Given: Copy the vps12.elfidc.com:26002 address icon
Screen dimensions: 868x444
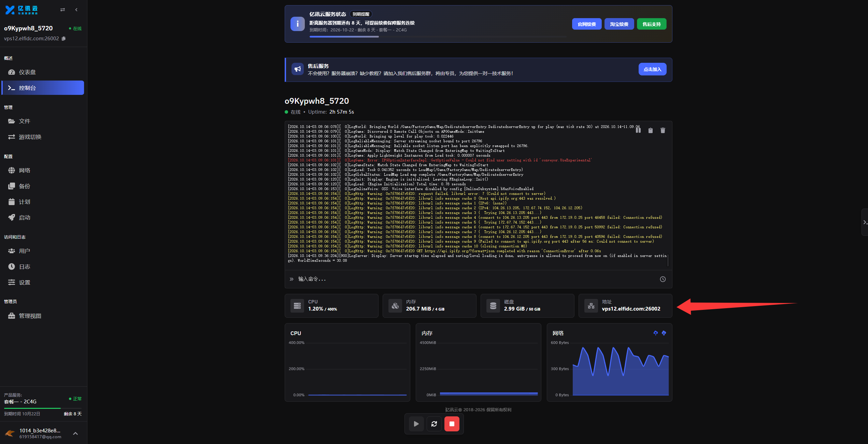Looking at the screenshot, I should click(63, 39).
